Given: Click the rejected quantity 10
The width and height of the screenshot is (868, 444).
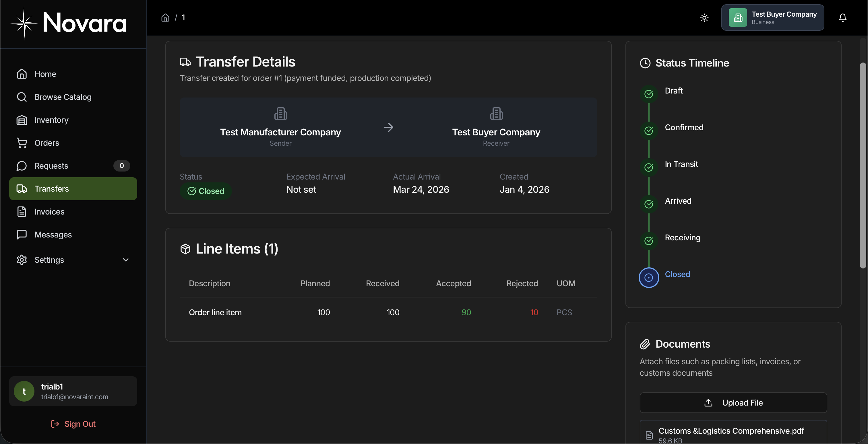Looking at the screenshot, I should pos(534,312).
